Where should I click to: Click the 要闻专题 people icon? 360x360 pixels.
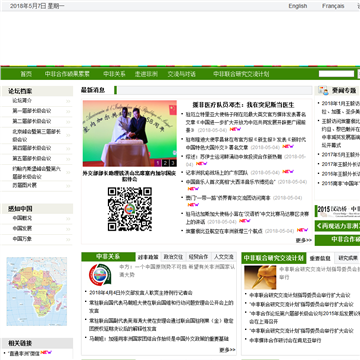[x=323, y=90]
